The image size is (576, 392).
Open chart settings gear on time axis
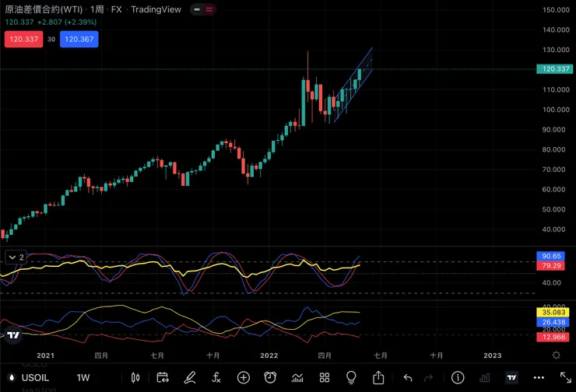pyautogui.click(x=557, y=355)
